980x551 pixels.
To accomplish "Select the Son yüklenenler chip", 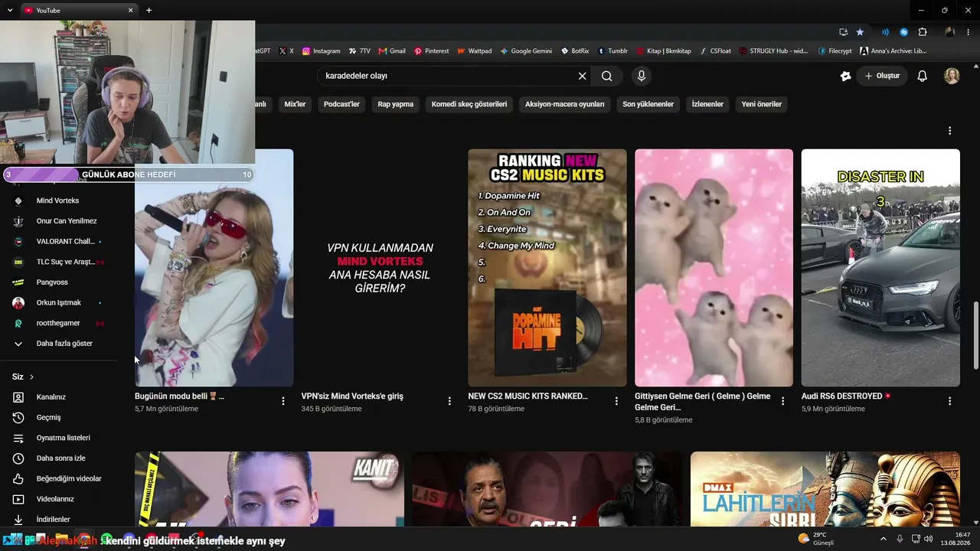I will [x=648, y=104].
